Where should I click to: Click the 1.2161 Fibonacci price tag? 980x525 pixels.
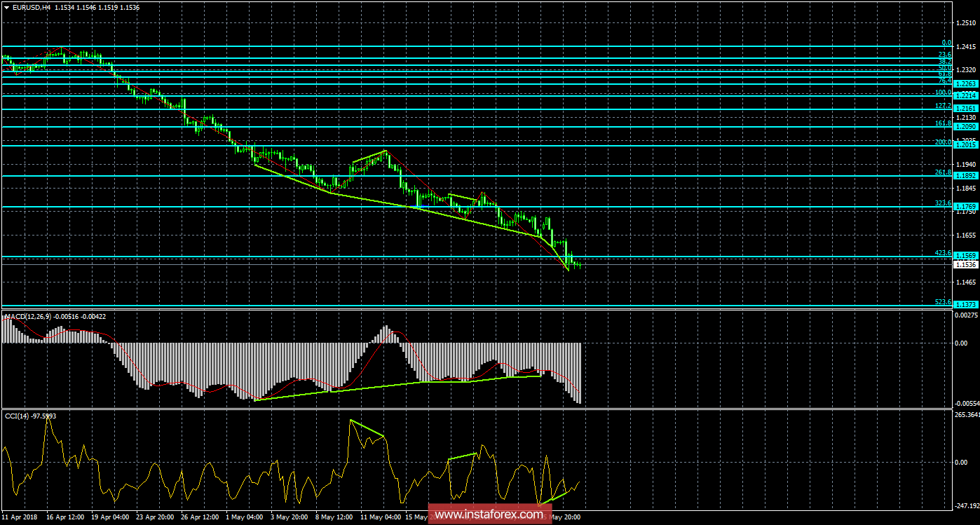pyautogui.click(x=966, y=109)
